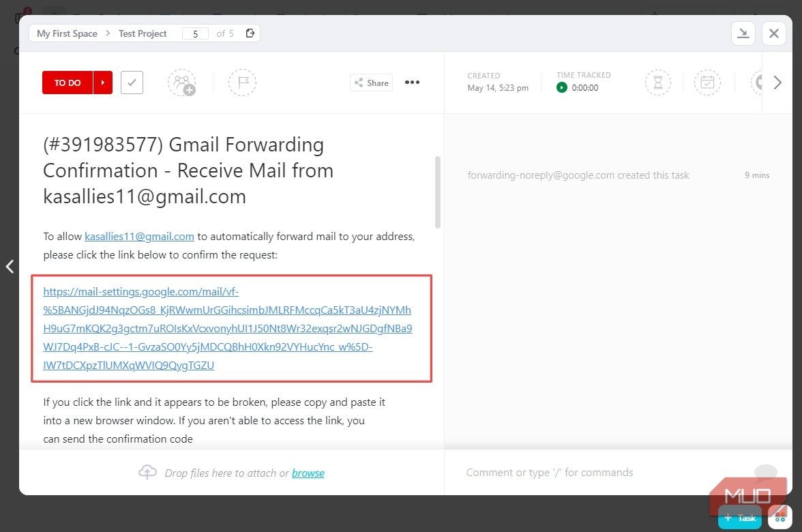Click the move-task icon beside 'of 5'
Viewport: 802px width, 532px height.
tap(250, 33)
